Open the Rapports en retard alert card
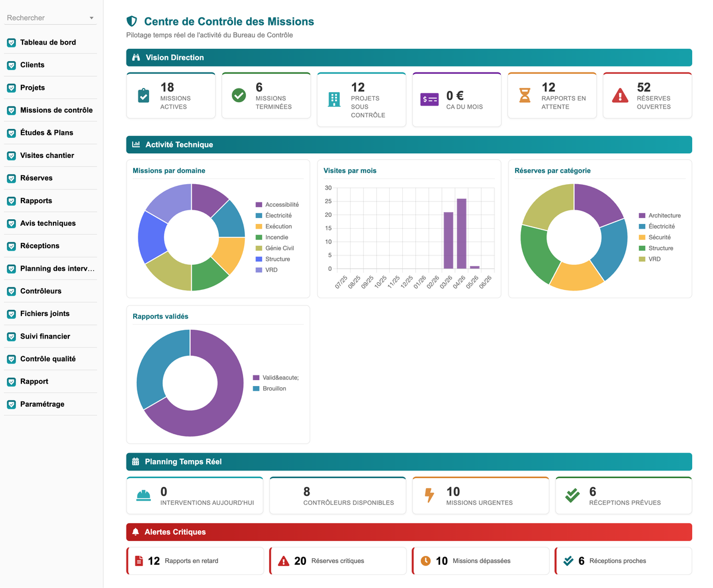Image resolution: width=713 pixels, height=588 pixels. click(195, 561)
